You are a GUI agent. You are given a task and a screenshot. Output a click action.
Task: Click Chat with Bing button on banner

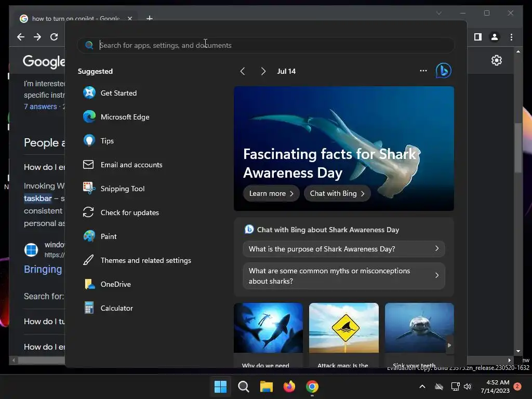[337, 193]
